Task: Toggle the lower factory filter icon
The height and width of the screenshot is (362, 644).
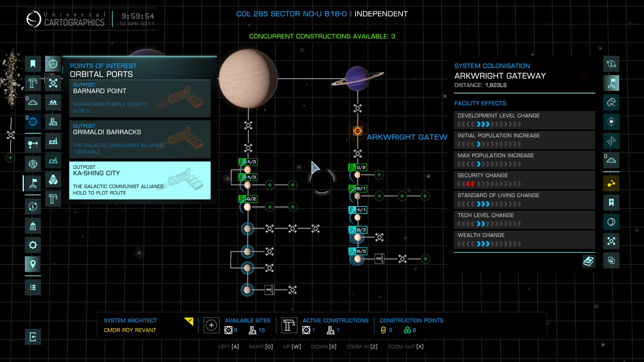Action: (x=53, y=160)
